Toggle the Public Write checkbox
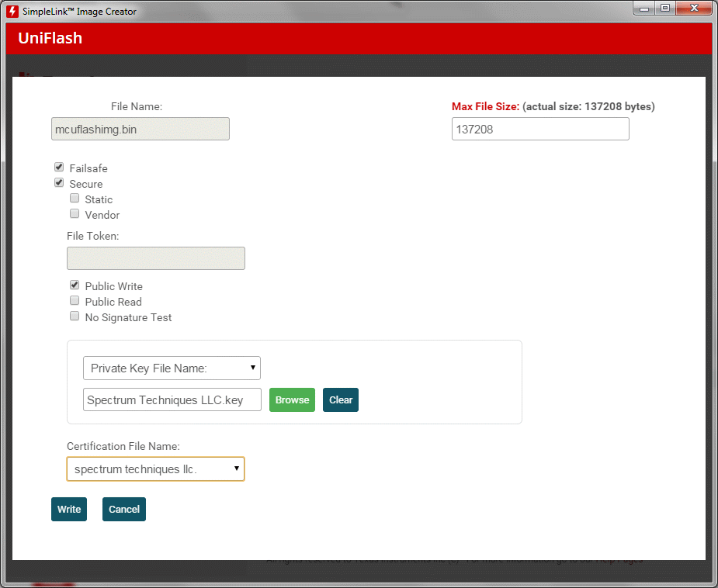 coord(75,285)
